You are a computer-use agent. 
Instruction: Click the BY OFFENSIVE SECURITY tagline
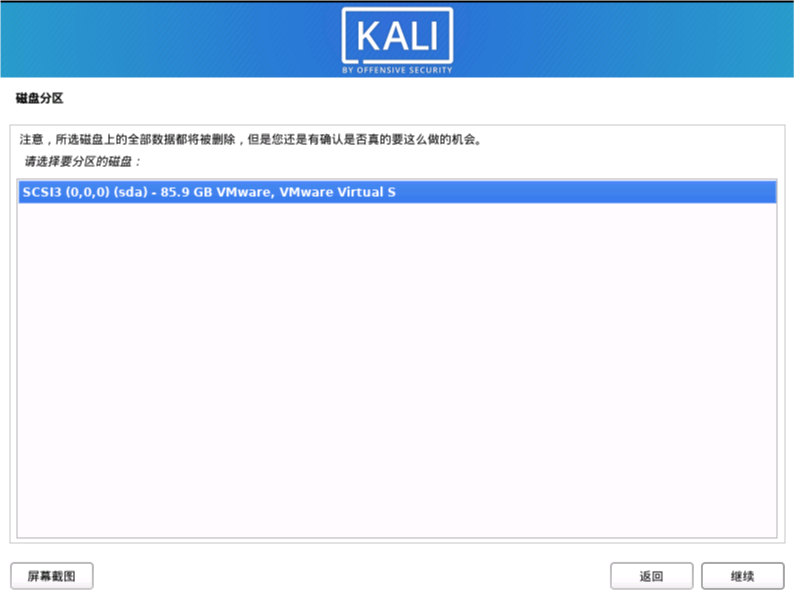(397, 70)
